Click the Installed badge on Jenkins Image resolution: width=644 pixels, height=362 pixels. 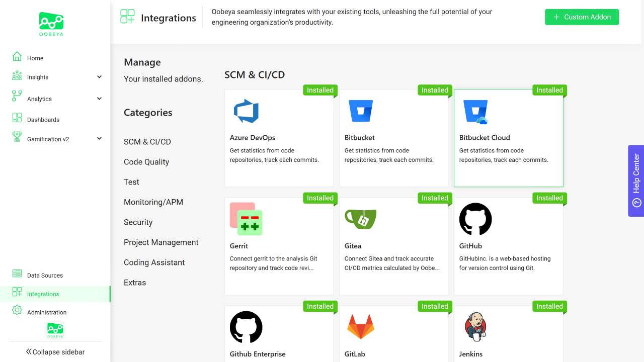[x=549, y=306]
